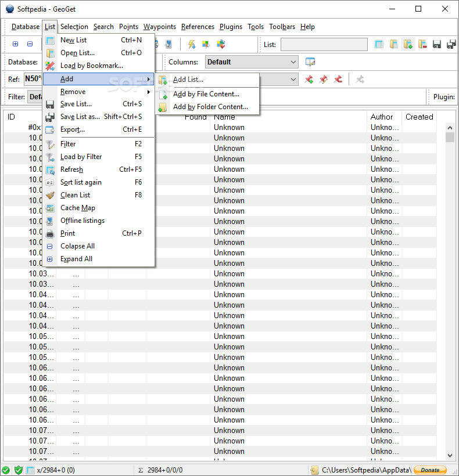Select Offline listings menu item
This screenshot has width=459, height=476.
coord(99,221)
